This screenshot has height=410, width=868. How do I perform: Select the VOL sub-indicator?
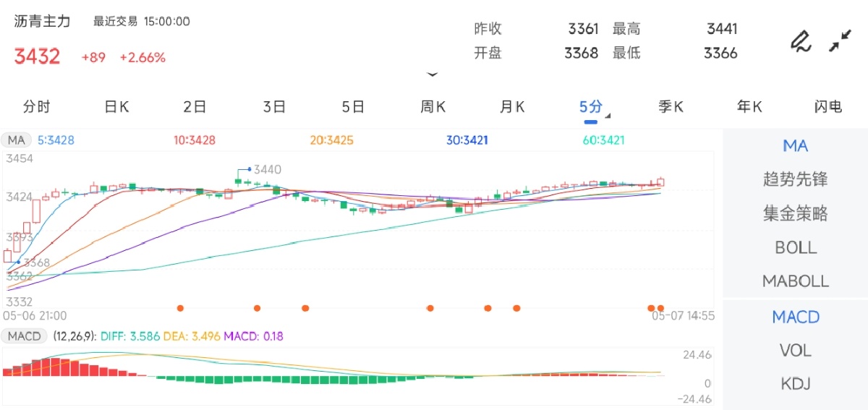(796, 351)
